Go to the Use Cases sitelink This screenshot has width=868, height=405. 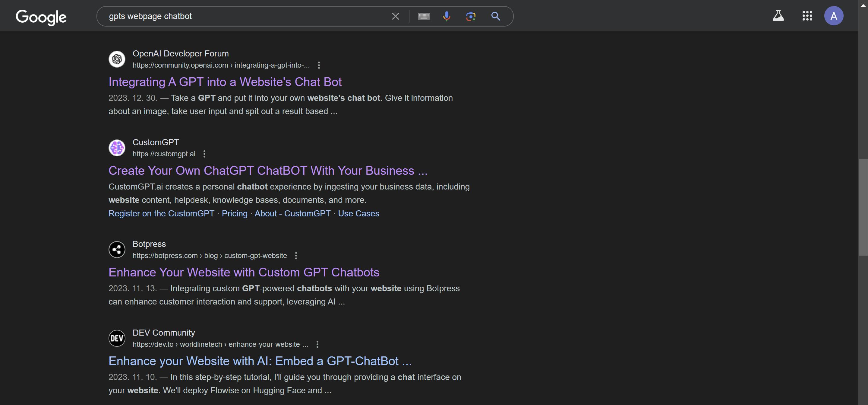(x=358, y=213)
